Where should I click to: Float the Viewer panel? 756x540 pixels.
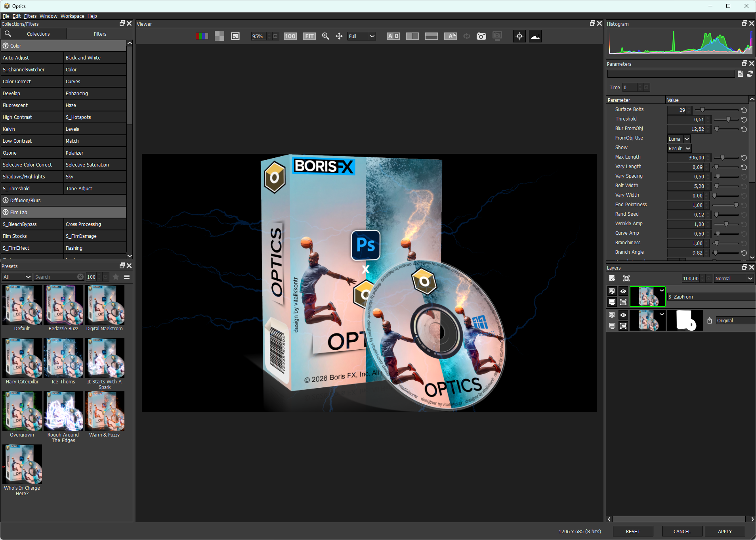(x=592, y=24)
